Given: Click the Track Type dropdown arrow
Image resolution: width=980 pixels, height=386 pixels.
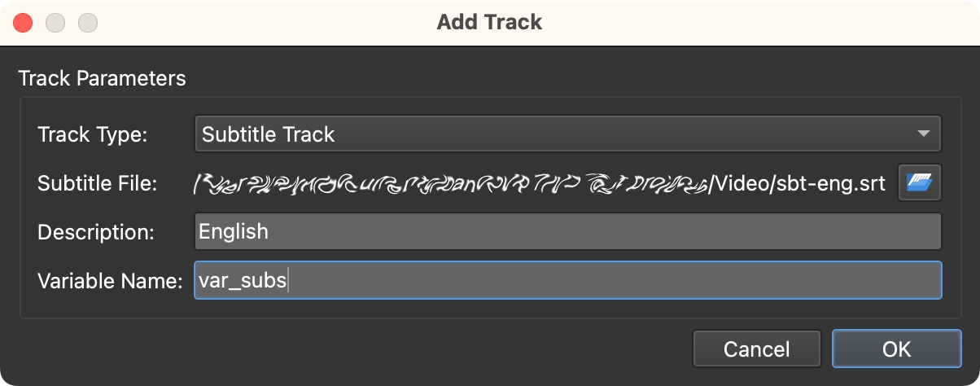Looking at the screenshot, I should (922, 134).
